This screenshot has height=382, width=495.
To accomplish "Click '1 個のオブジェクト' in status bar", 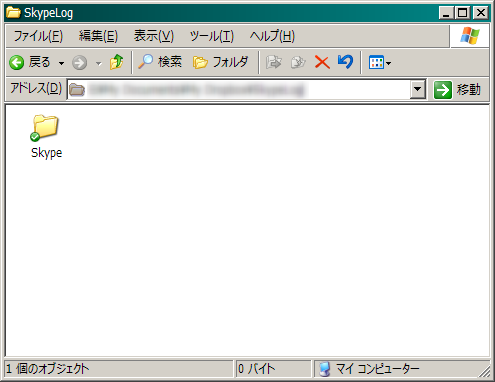I will [x=48, y=369].
